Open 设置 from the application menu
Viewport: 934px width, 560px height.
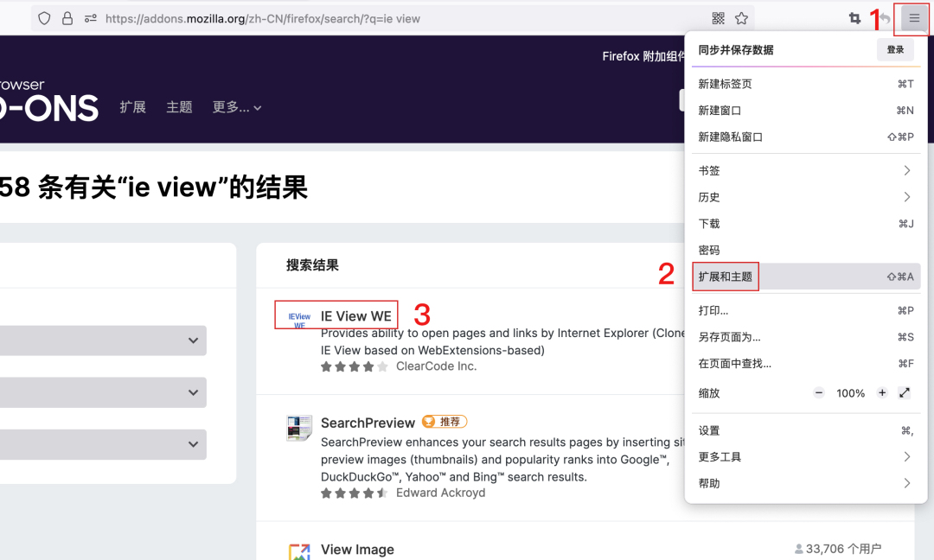pos(709,430)
